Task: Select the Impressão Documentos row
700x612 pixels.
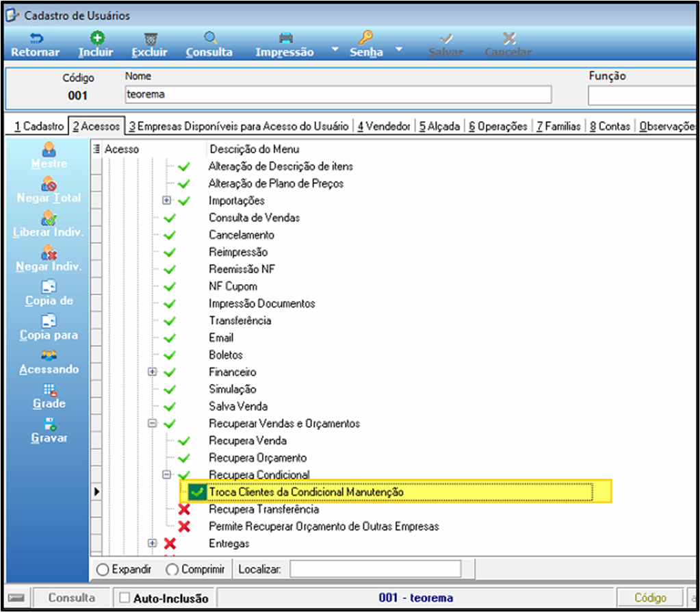Action: pyautogui.click(x=261, y=304)
